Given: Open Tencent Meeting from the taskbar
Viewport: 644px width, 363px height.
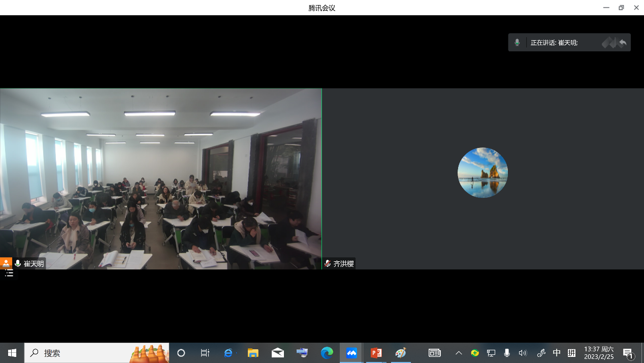Looking at the screenshot, I should [x=351, y=353].
